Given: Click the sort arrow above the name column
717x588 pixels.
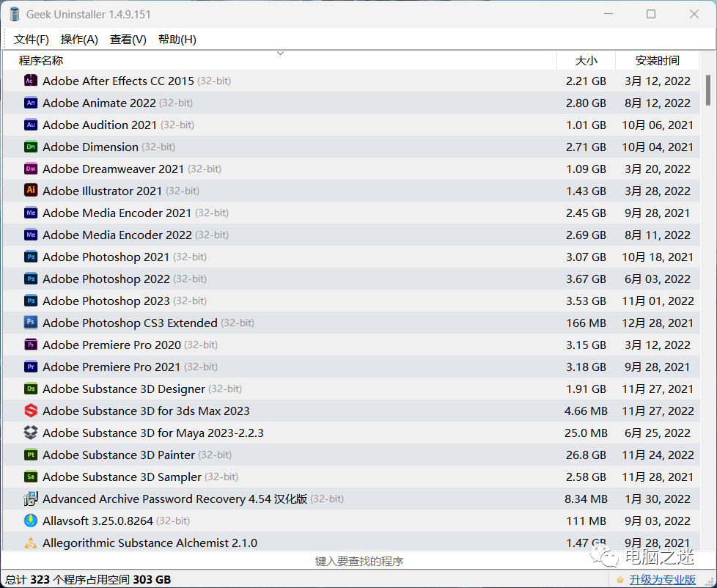Looking at the screenshot, I should point(280,54).
